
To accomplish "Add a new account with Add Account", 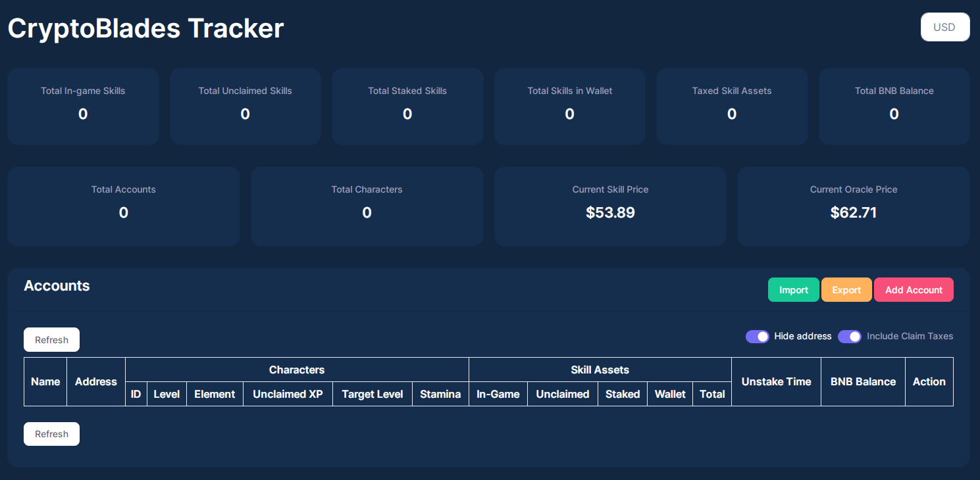I will click(x=914, y=290).
